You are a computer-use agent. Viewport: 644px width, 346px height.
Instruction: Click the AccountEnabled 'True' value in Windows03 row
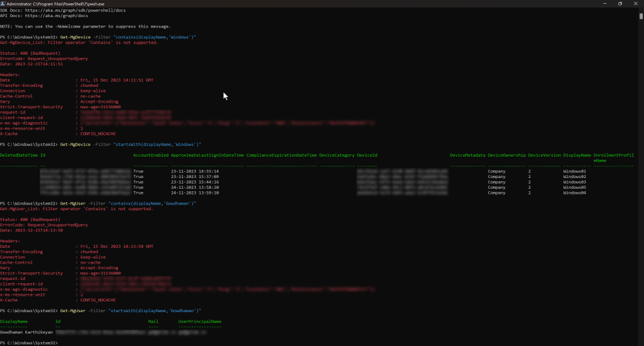click(138, 182)
